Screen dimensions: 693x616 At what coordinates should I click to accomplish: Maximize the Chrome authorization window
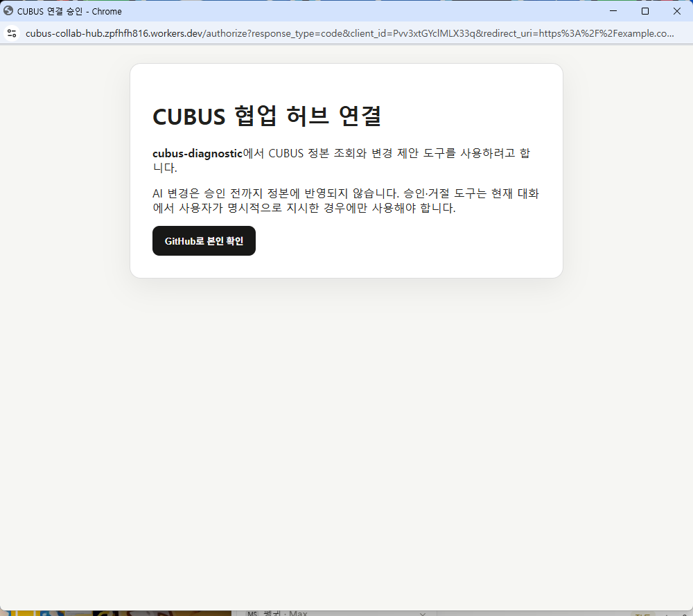[644, 11]
